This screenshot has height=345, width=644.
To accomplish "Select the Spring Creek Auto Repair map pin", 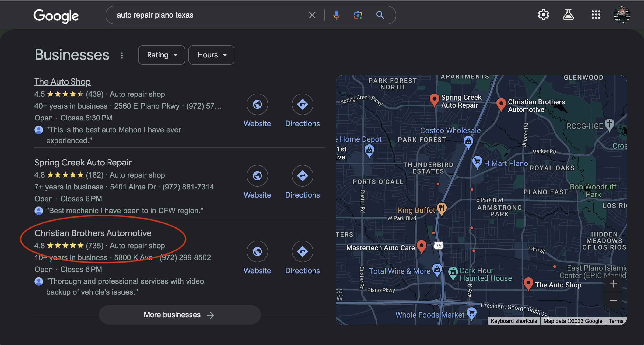I will click(x=434, y=100).
